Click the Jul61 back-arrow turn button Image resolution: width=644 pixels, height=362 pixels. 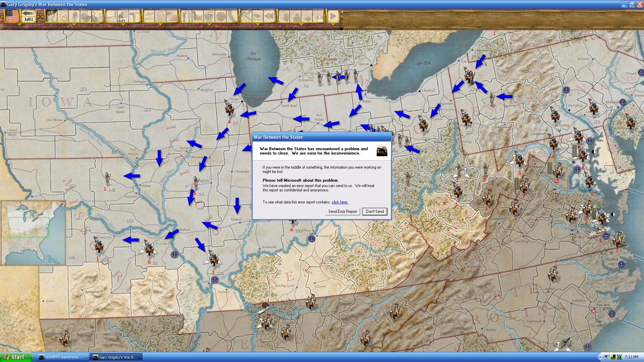click(29, 16)
